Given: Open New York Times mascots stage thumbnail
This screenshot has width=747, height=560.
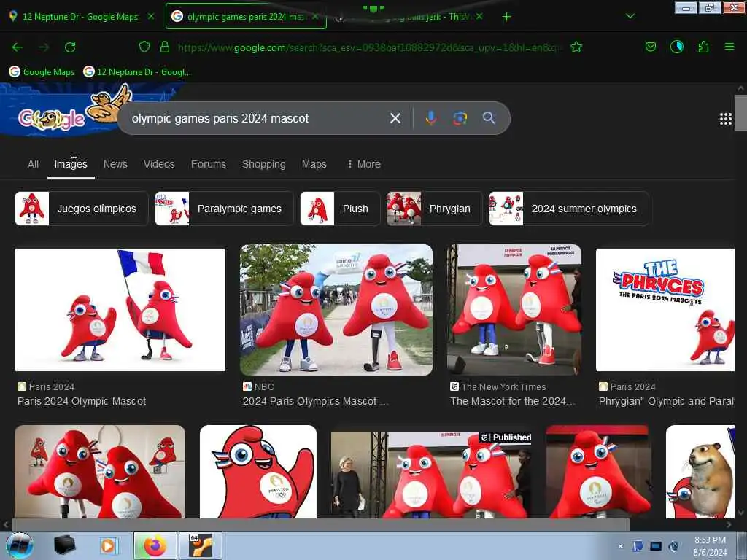Looking at the screenshot, I should (514, 310).
